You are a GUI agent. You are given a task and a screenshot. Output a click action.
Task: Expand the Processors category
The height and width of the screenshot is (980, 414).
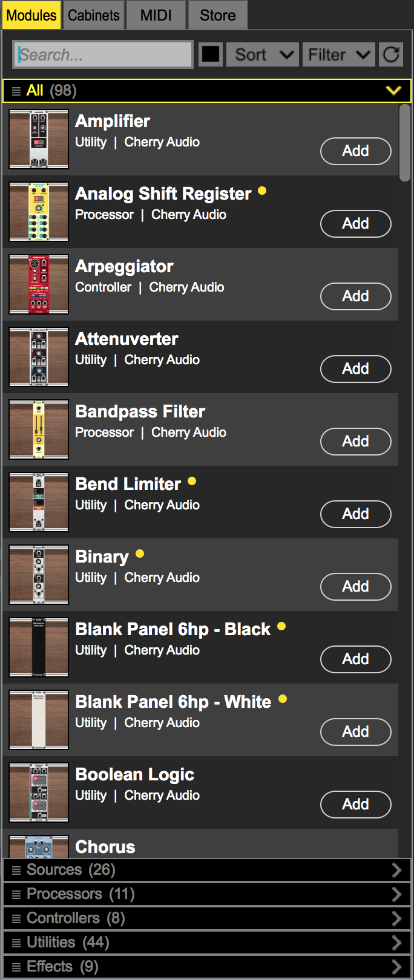(x=396, y=894)
